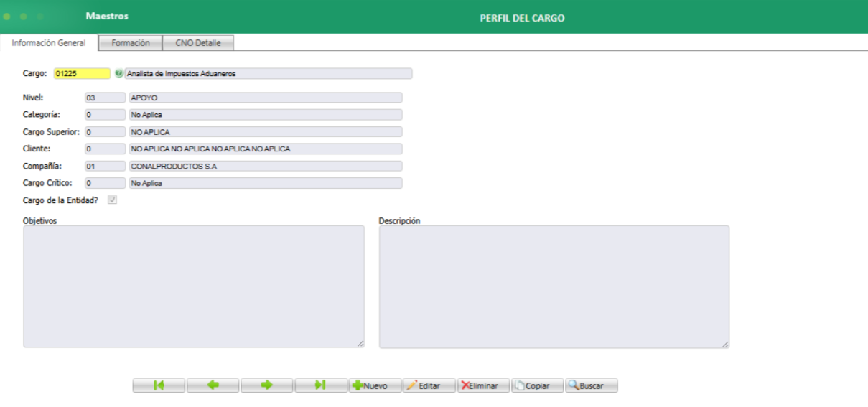Click the Cargo Superior code field
This screenshot has width=868, height=407.
click(105, 132)
